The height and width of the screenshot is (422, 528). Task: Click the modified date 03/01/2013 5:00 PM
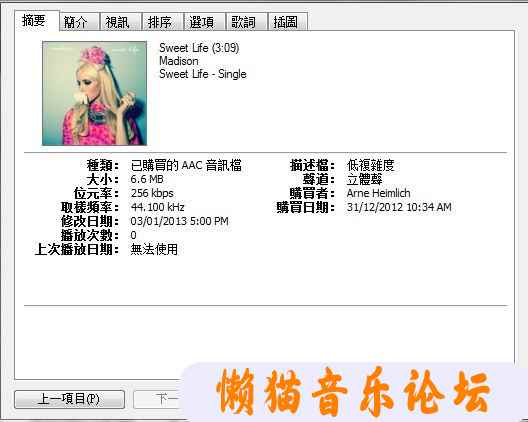179,221
